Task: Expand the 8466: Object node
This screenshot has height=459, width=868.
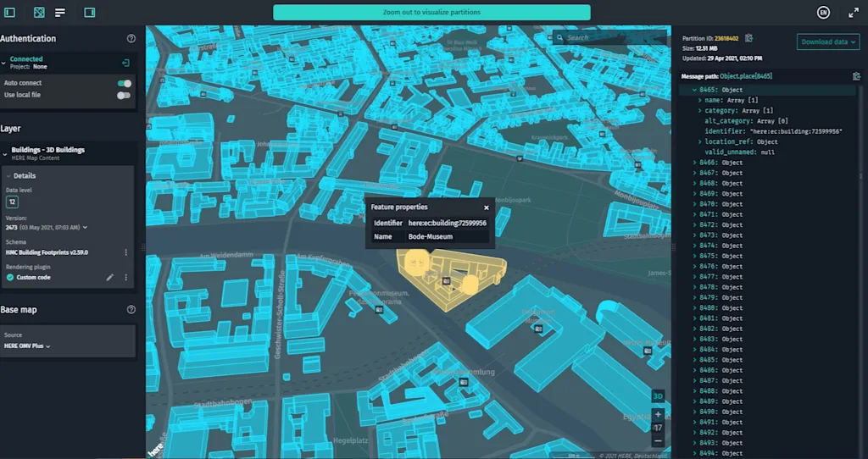Action: (695, 163)
